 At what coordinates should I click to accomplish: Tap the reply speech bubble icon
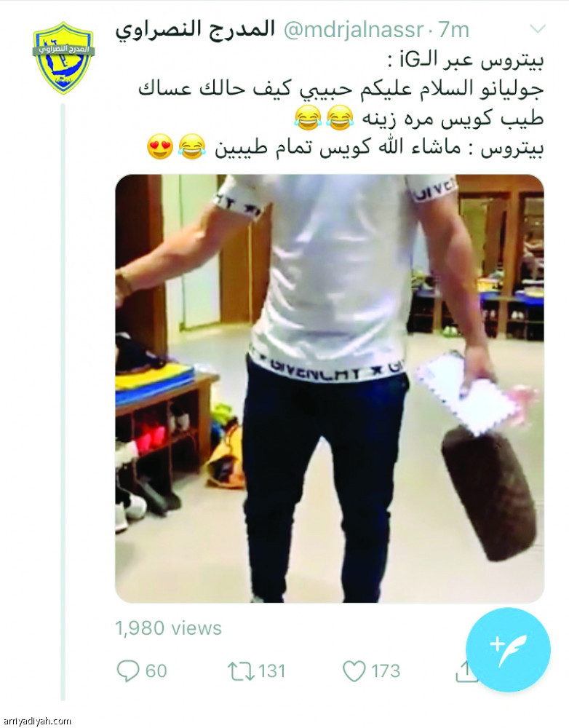pyautogui.click(x=127, y=671)
